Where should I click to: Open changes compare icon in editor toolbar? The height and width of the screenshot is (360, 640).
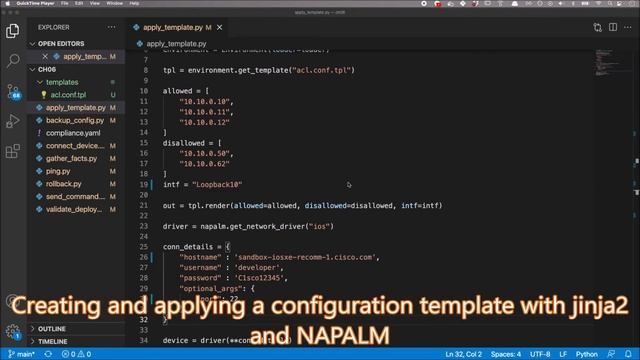click(x=597, y=27)
